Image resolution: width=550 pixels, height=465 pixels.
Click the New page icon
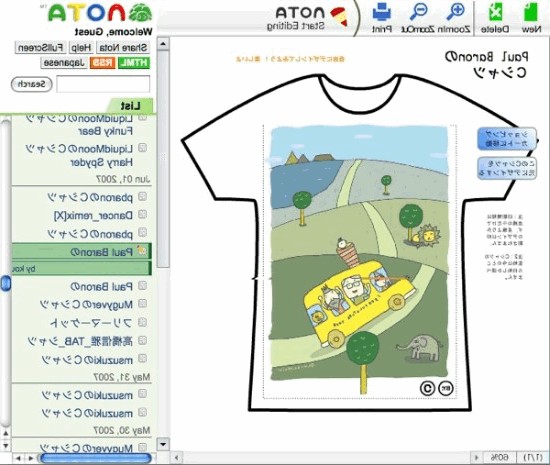click(531, 13)
